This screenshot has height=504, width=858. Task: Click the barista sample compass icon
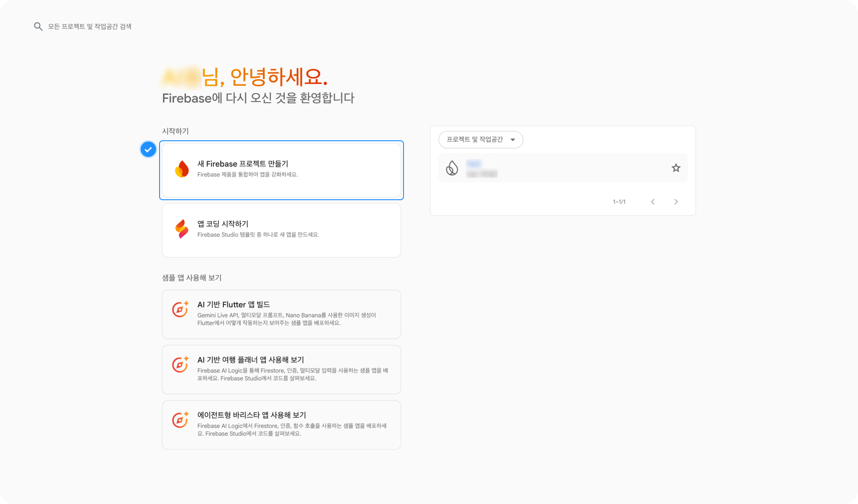181,420
